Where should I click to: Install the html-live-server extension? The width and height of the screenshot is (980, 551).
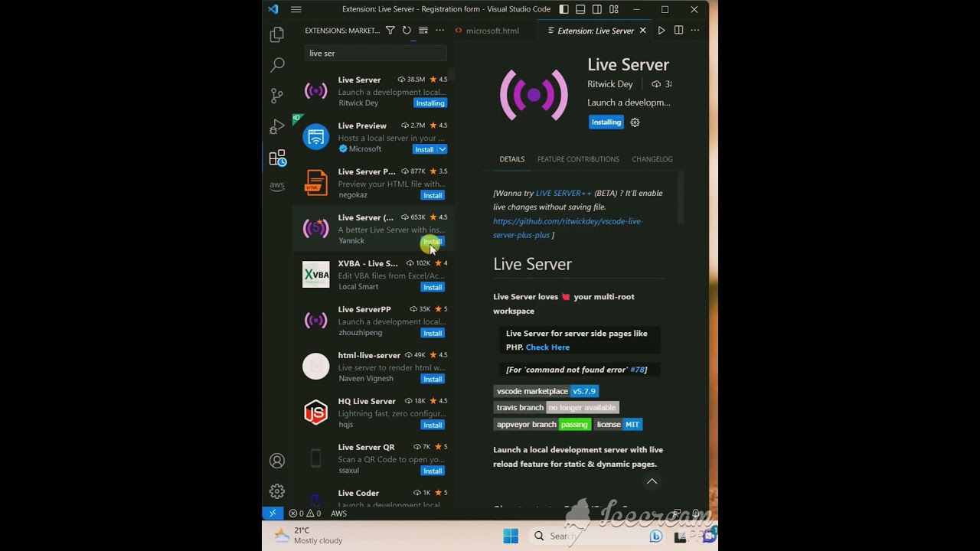tap(433, 379)
